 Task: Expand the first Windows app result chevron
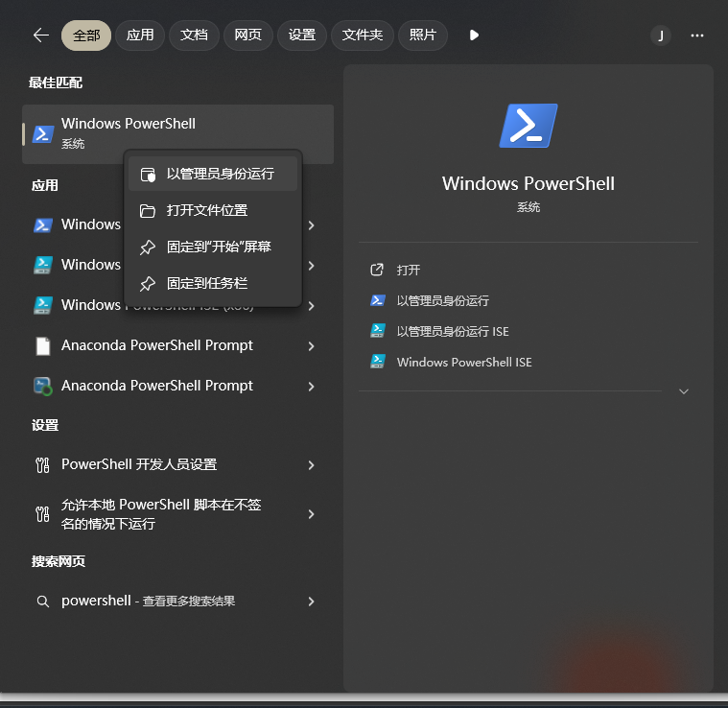[x=311, y=225]
